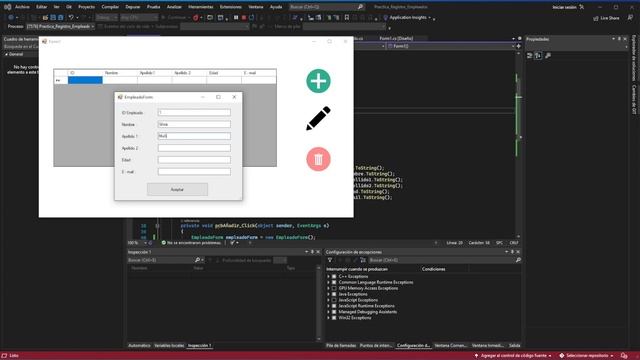Click the Nombre text field in EmpleadoForm
Image resolution: width=640 pixels, height=360 pixels.
point(194,124)
